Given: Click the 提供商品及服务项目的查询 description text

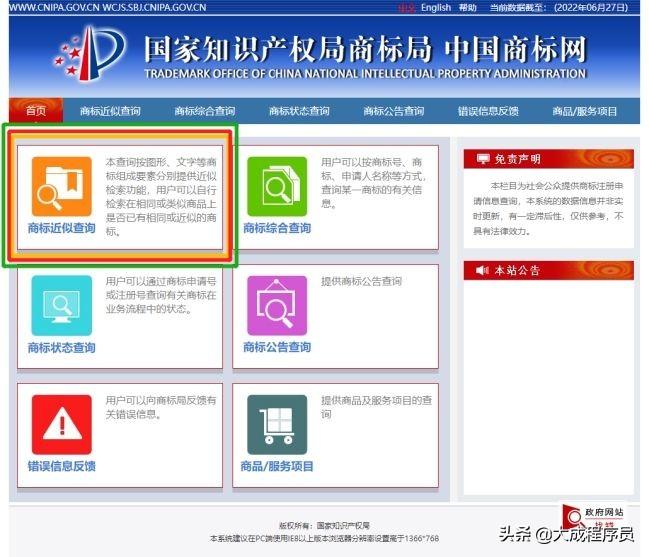Looking at the screenshot, I should click(377, 407).
